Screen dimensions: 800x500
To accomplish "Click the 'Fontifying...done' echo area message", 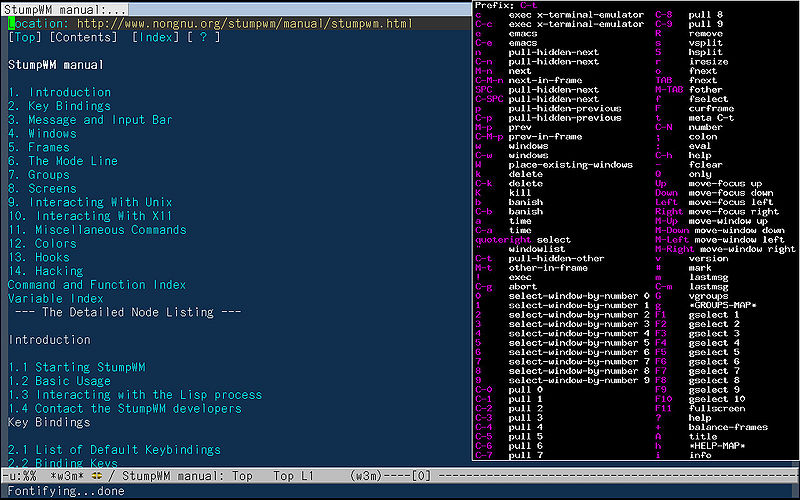I will coord(66,491).
